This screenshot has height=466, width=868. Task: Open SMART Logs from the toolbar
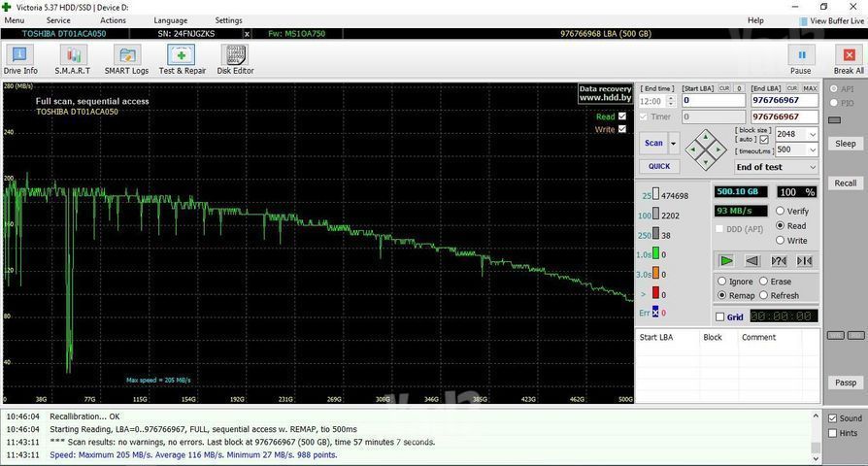pos(127,60)
